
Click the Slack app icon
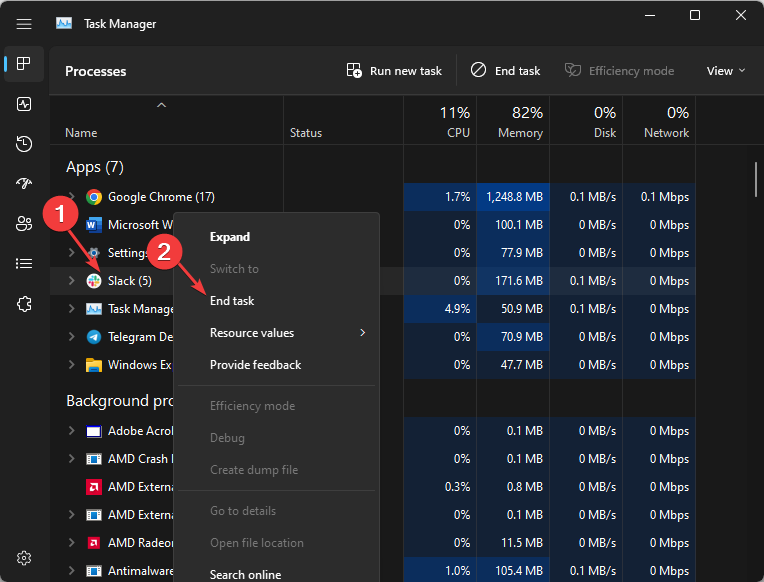pyautogui.click(x=94, y=281)
